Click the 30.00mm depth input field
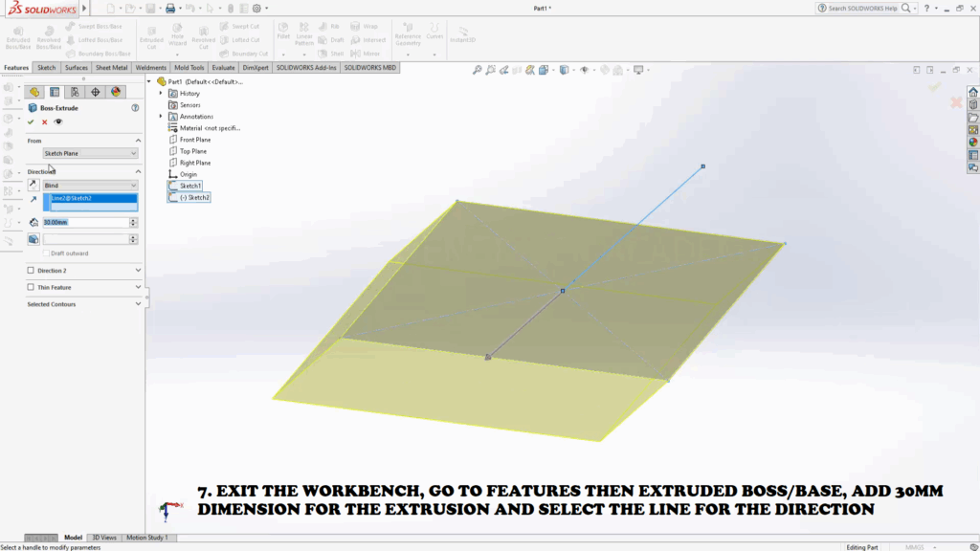 tap(84, 222)
